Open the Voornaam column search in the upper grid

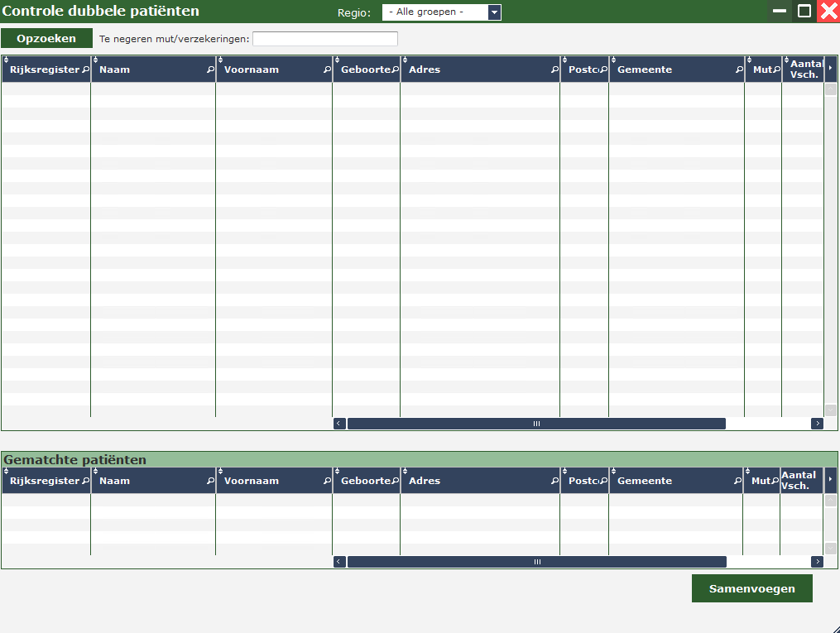point(327,70)
